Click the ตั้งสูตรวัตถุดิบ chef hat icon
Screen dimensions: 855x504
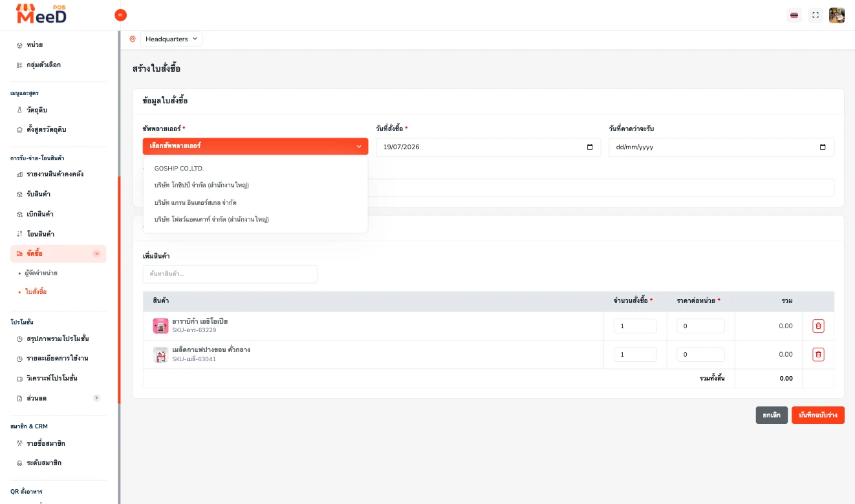point(19,129)
